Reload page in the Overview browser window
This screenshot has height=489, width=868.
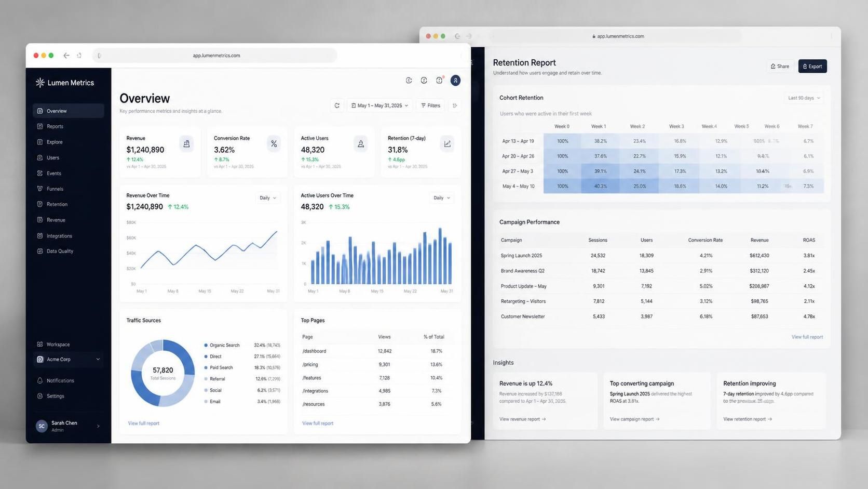(79, 56)
